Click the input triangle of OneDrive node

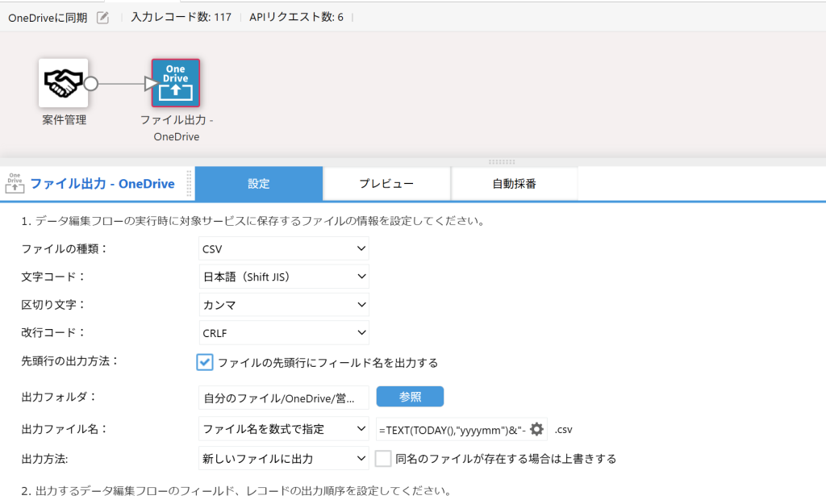pyautogui.click(x=151, y=84)
